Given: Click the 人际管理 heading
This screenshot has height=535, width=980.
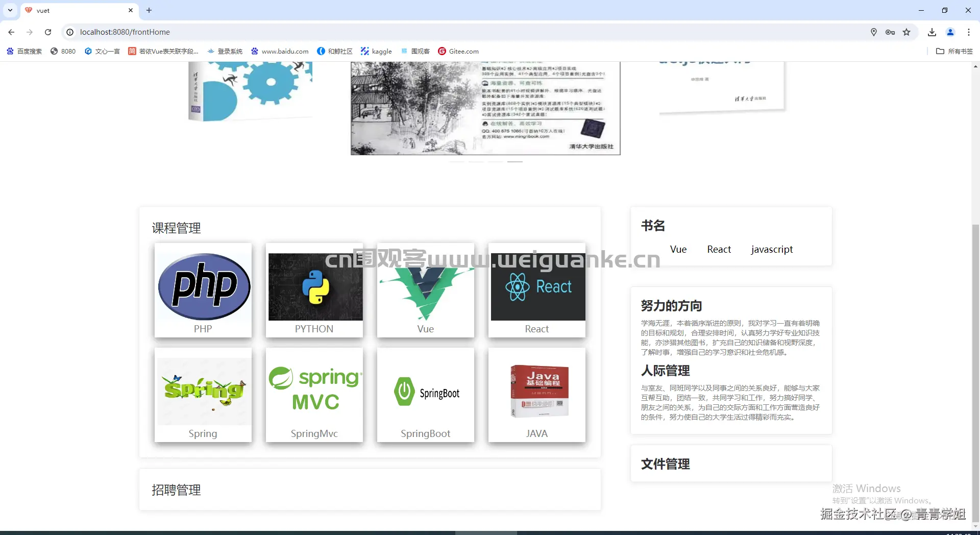Looking at the screenshot, I should click(665, 371).
